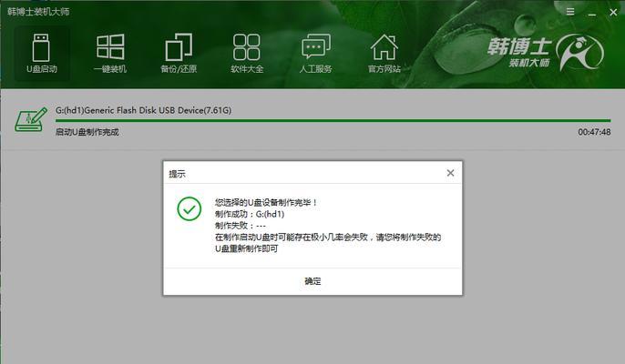
Task: Open the hamburger menu in title bar
Action: pyautogui.click(x=570, y=12)
